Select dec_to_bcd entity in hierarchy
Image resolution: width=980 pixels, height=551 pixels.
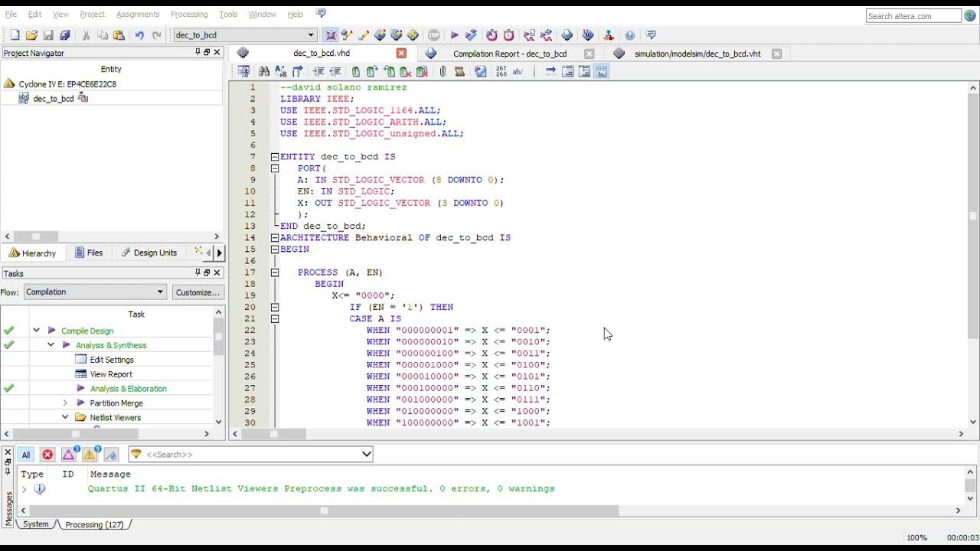click(x=53, y=99)
